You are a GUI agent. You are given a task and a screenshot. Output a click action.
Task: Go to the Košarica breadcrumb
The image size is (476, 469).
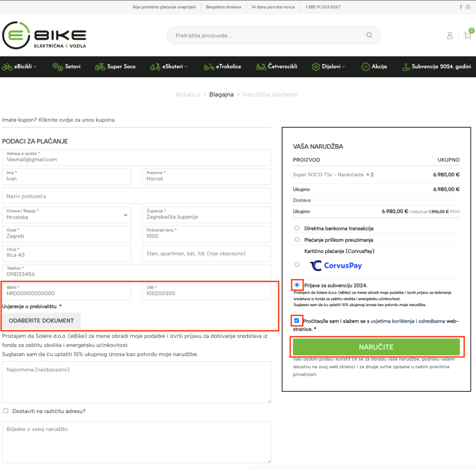(x=188, y=95)
